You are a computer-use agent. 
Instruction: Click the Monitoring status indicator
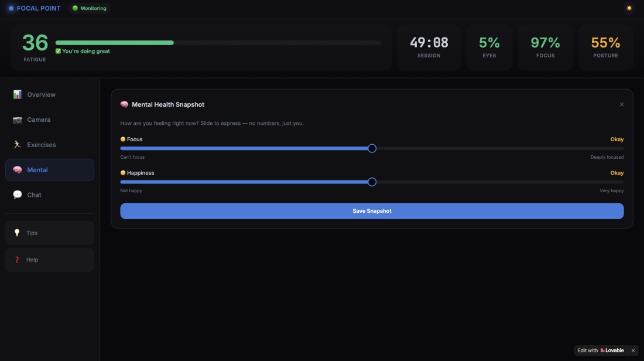point(90,8)
